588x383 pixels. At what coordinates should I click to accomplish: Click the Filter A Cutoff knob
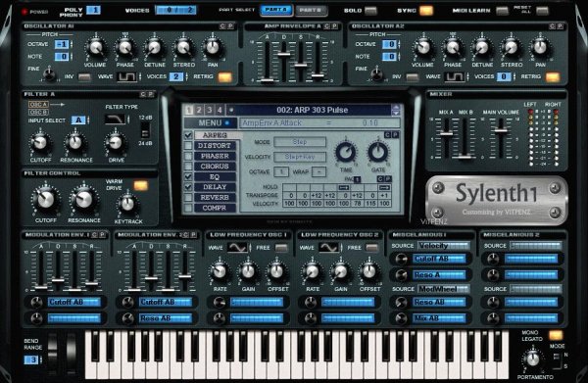pos(40,143)
